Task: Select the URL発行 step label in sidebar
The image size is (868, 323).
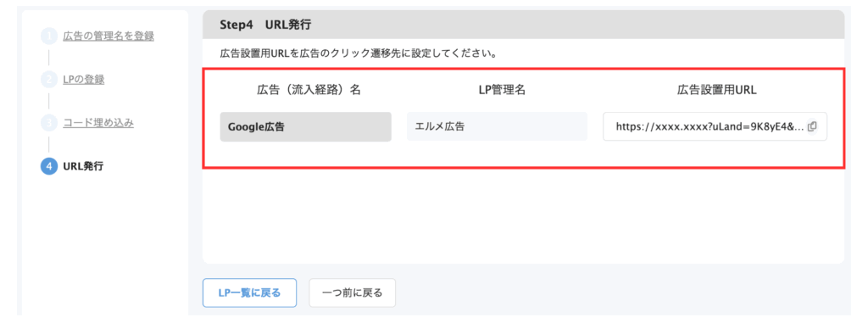Action: [x=82, y=166]
